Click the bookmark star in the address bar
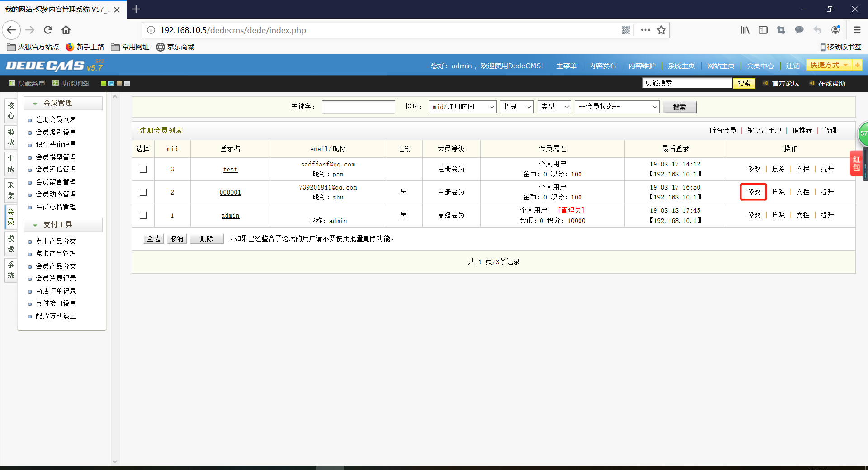868x470 pixels. click(661, 30)
